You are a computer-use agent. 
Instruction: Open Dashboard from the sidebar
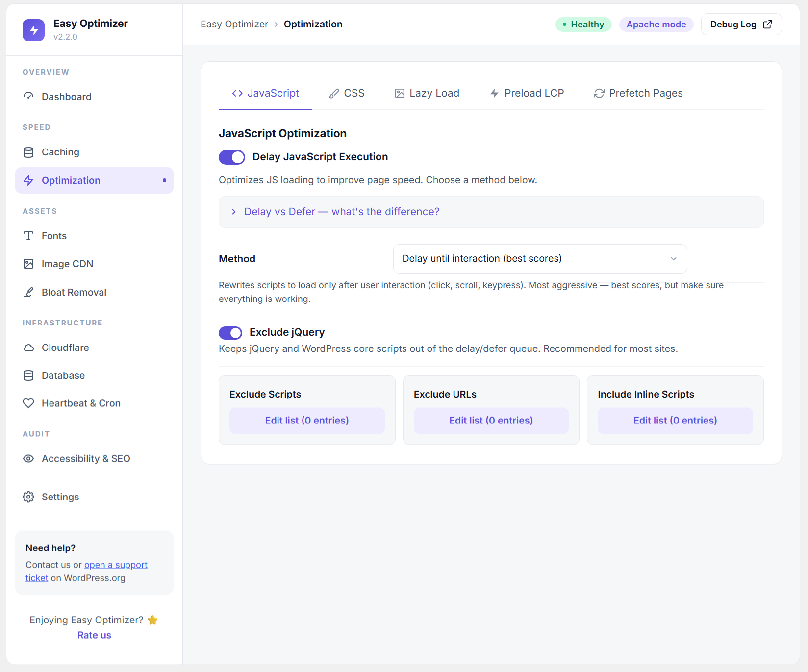click(94, 97)
